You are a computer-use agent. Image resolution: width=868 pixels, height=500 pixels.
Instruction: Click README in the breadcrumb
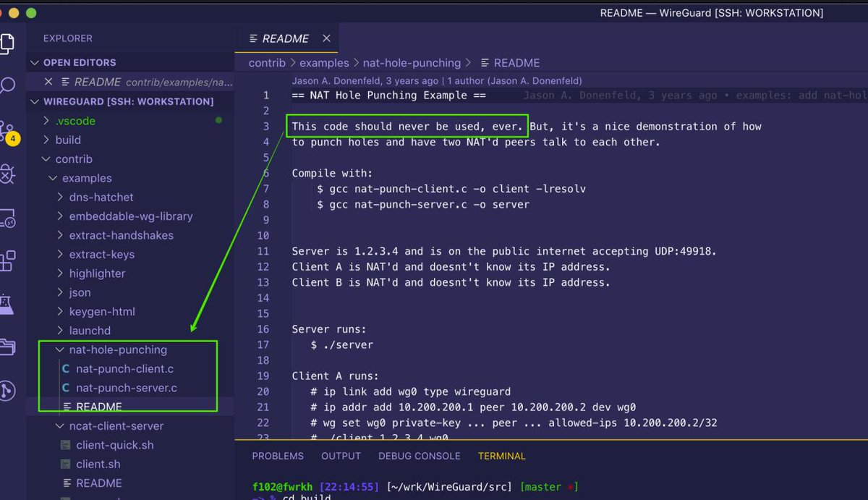tap(516, 63)
